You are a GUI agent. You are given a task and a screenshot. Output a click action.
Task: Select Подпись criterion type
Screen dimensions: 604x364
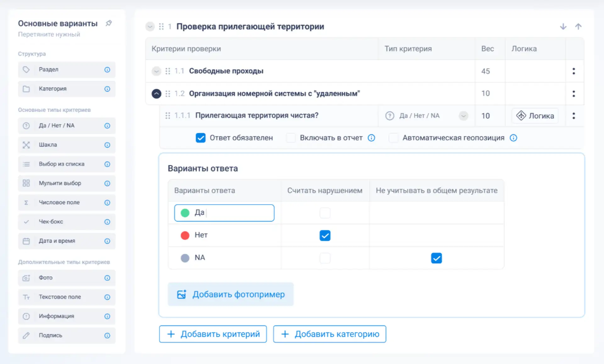pos(67,336)
